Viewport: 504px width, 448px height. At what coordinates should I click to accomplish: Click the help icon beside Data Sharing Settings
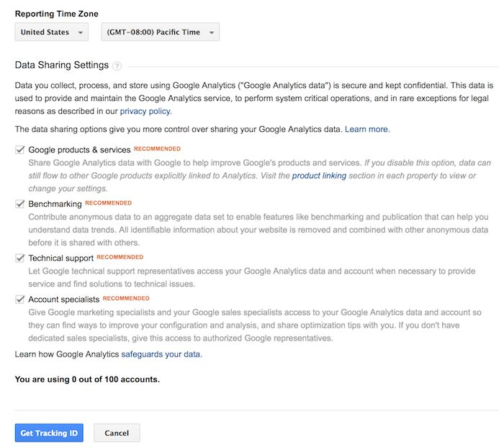click(117, 66)
